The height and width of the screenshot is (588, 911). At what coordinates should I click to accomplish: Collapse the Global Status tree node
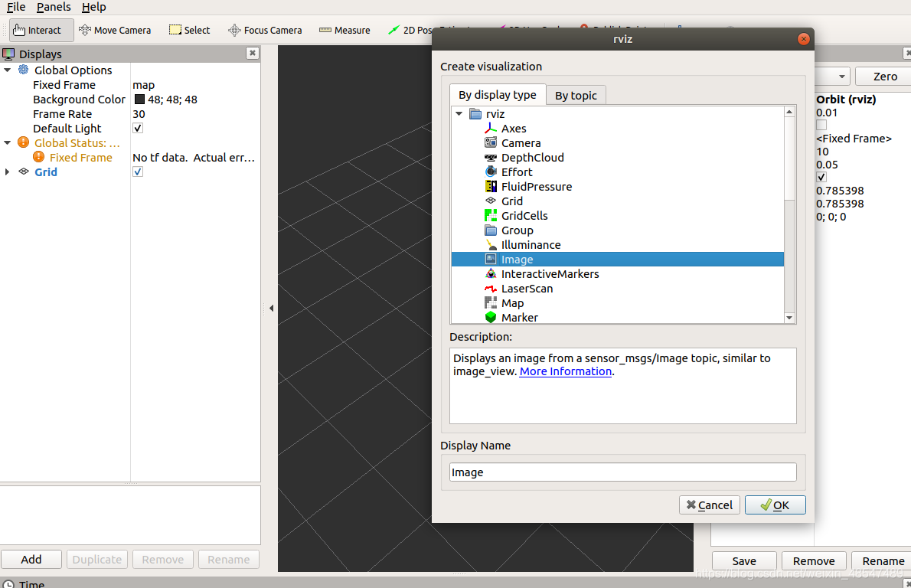pos(8,142)
